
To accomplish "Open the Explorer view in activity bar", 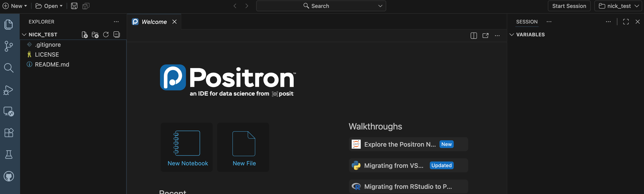I will pos(9,24).
